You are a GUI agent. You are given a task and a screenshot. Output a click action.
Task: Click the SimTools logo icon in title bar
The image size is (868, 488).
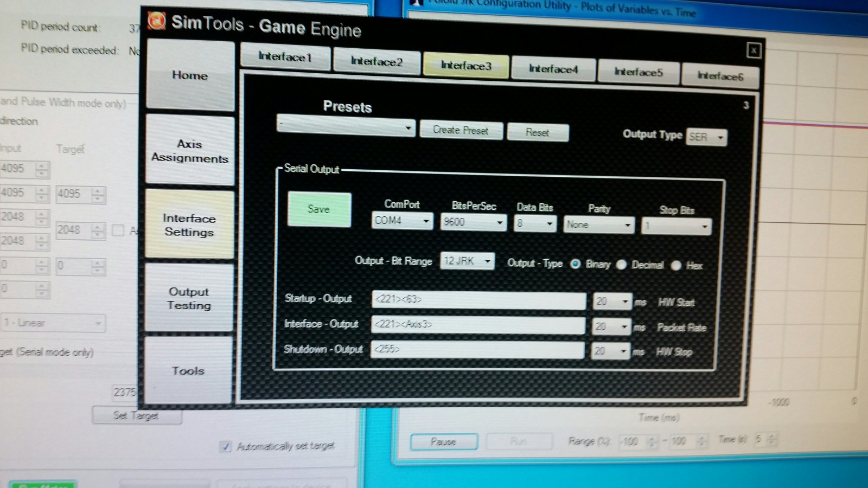tap(157, 20)
